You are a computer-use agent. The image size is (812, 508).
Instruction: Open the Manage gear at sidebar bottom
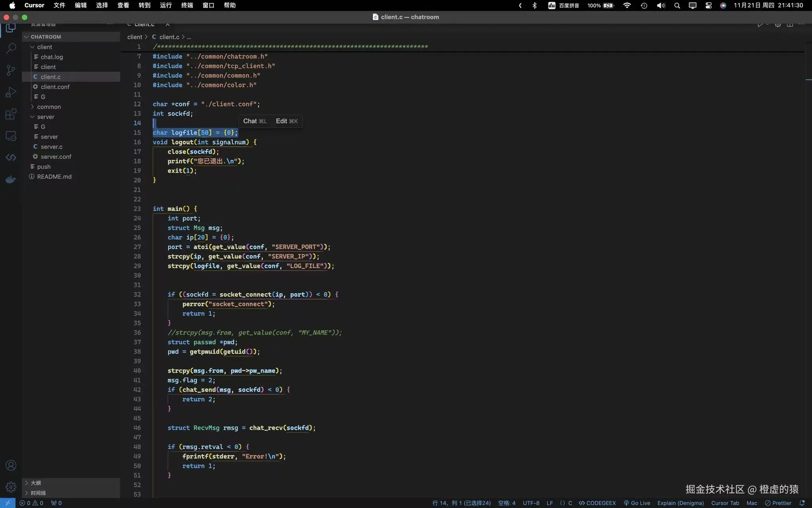11,487
